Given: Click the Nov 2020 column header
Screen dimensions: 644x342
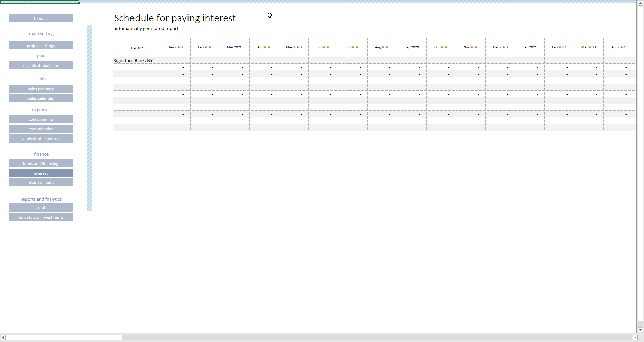Looking at the screenshot, I should (x=471, y=47).
